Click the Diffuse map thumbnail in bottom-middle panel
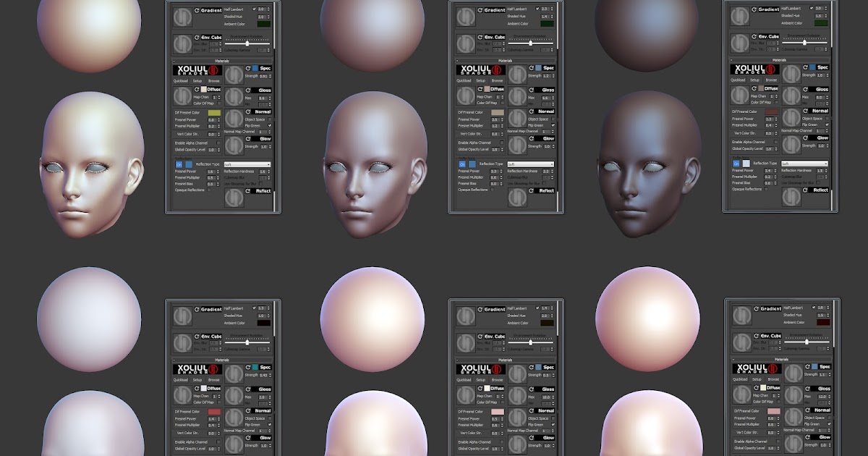This screenshot has height=456, width=868. (x=465, y=394)
